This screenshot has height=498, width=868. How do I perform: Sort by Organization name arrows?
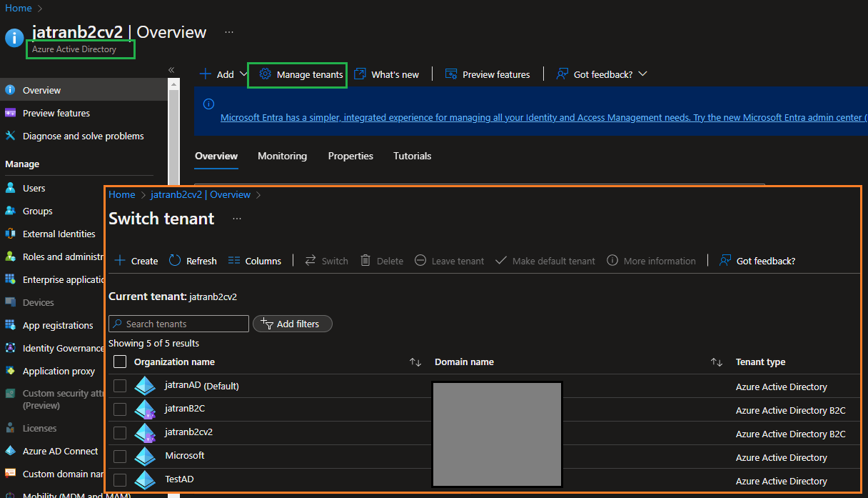[415, 362]
